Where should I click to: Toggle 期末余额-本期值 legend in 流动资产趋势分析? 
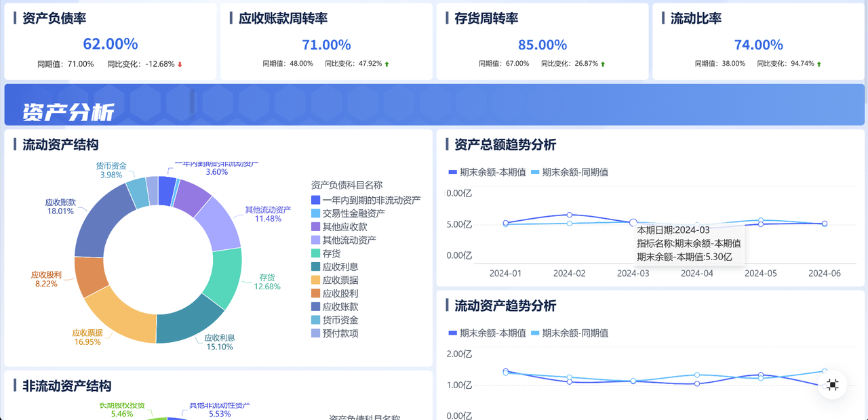tap(488, 333)
